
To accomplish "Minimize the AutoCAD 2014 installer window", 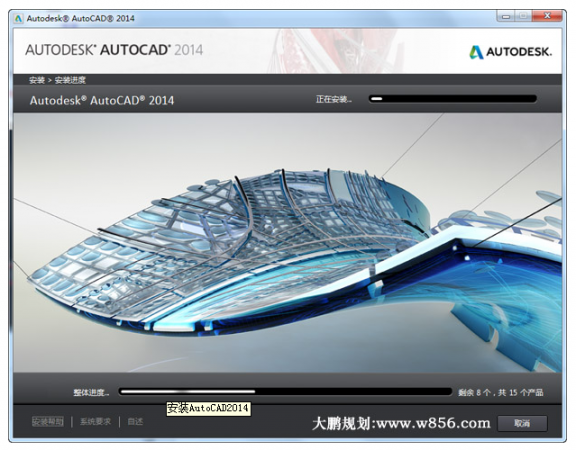I will click(x=506, y=17).
